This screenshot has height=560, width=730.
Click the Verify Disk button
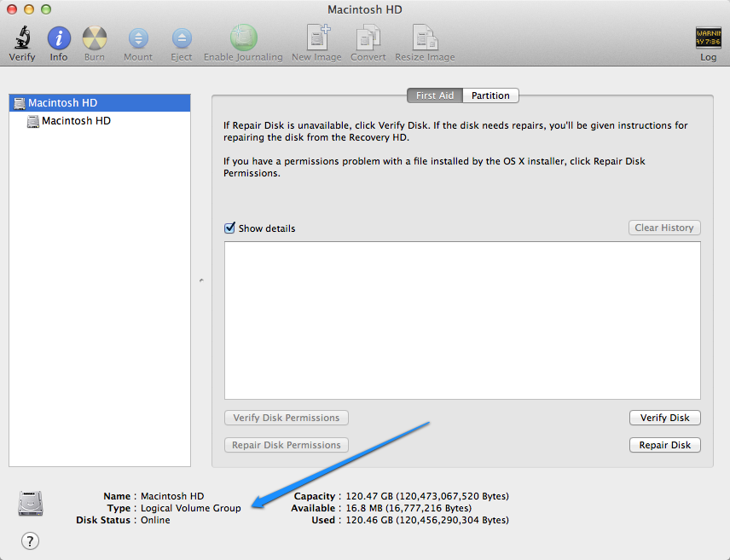point(665,418)
